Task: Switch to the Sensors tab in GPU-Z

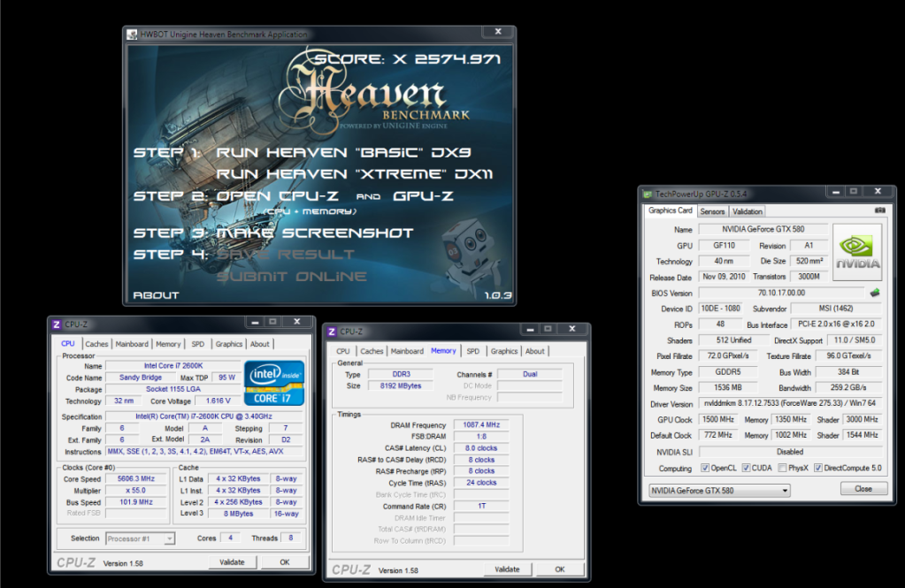Action: point(712,211)
